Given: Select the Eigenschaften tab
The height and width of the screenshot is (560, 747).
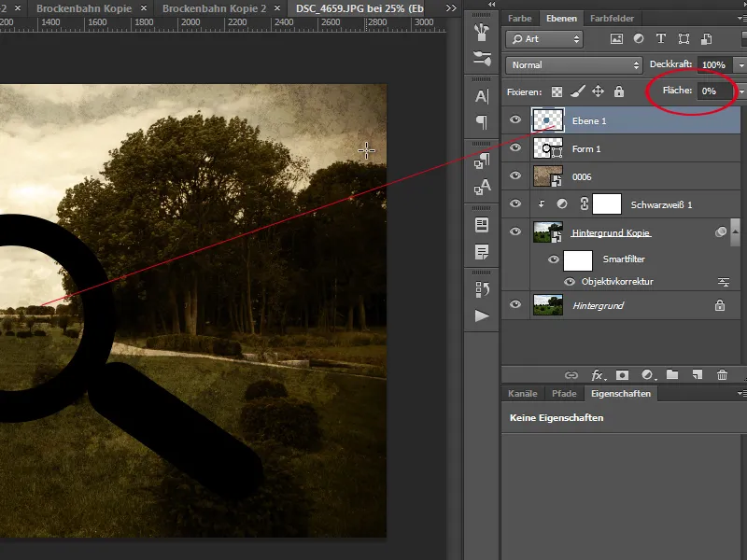Looking at the screenshot, I should click(x=620, y=394).
